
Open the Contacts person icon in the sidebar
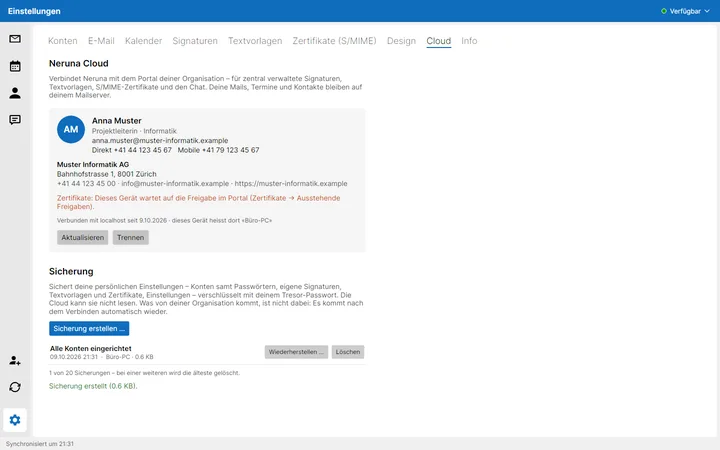tap(15, 93)
